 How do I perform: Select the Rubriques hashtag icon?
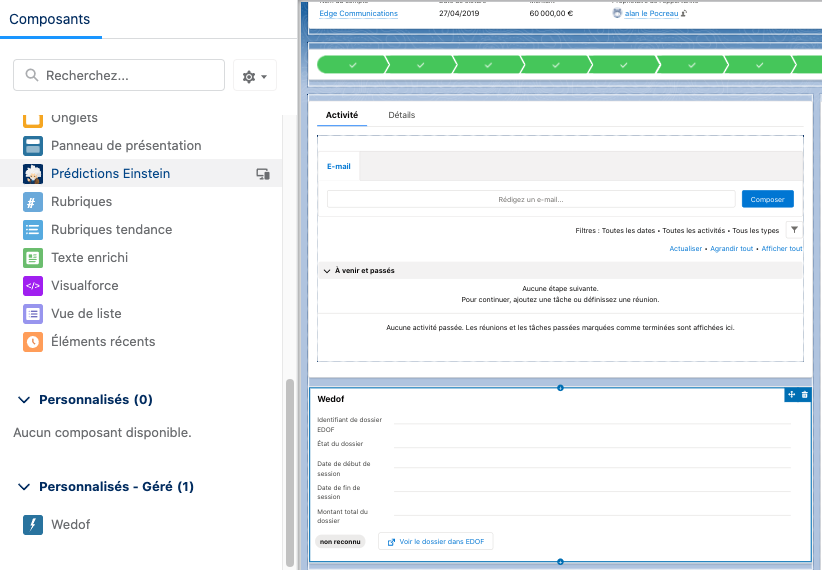click(33, 201)
